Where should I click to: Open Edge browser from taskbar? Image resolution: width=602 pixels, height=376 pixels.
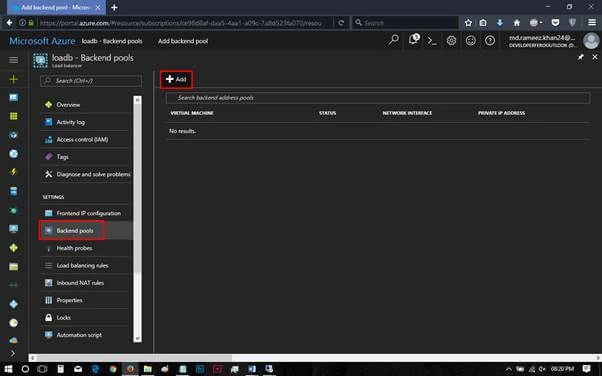95,369
